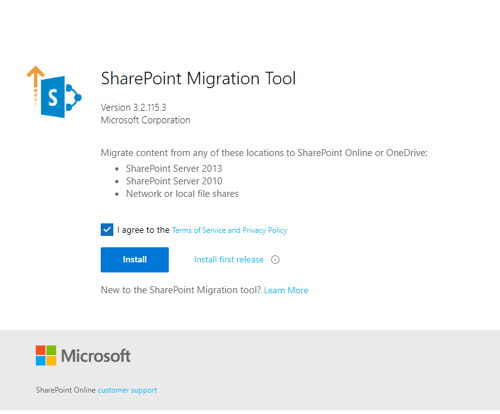Image resolution: width=500 pixels, height=414 pixels.
Task: Select the Version 3.2.115.3 text
Action: [x=133, y=107]
